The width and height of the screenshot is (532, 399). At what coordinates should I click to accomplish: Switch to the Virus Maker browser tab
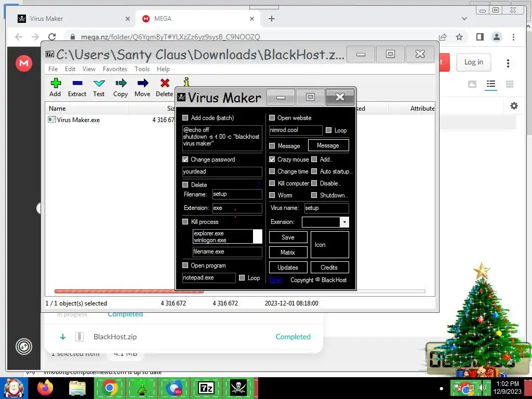[73, 19]
